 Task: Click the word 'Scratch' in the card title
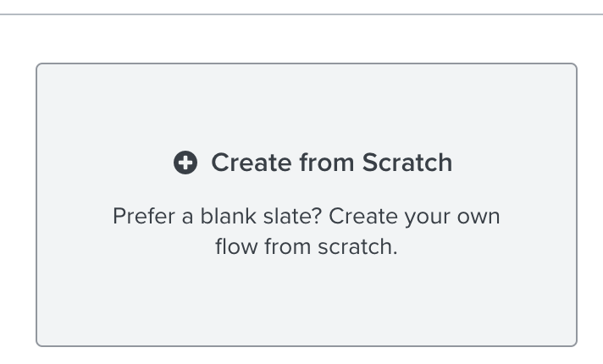tap(407, 163)
